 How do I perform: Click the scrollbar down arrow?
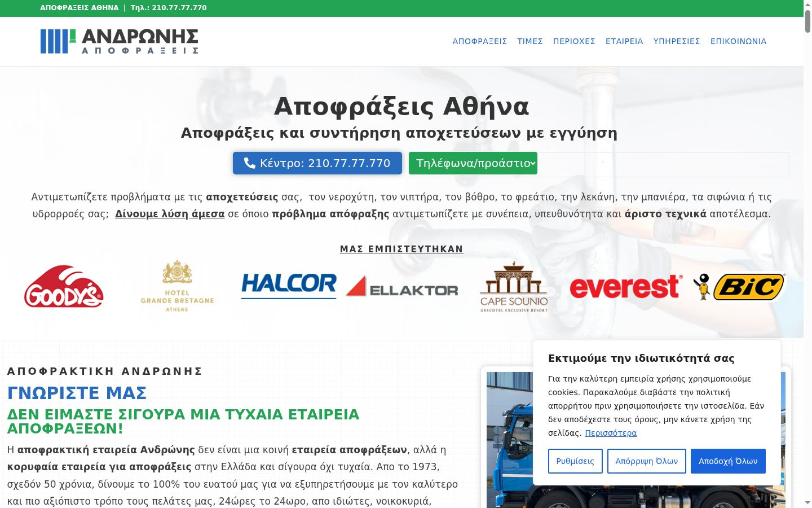pyautogui.click(x=807, y=502)
